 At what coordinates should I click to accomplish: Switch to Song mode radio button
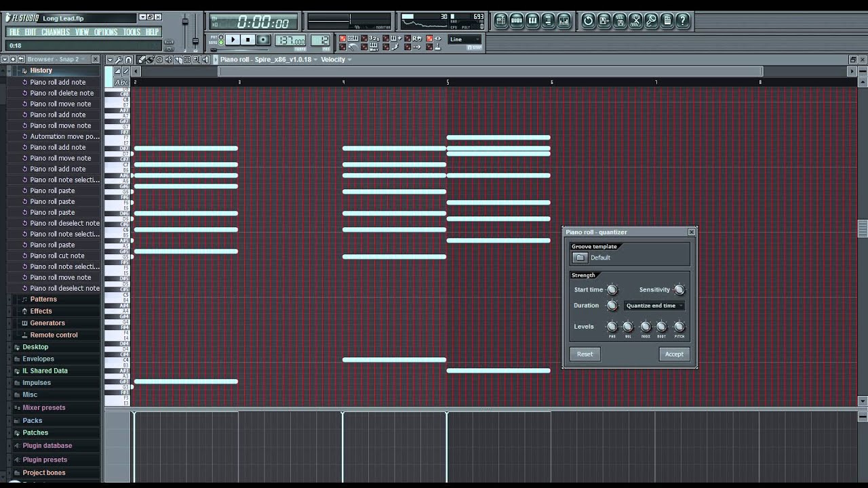(x=221, y=43)
